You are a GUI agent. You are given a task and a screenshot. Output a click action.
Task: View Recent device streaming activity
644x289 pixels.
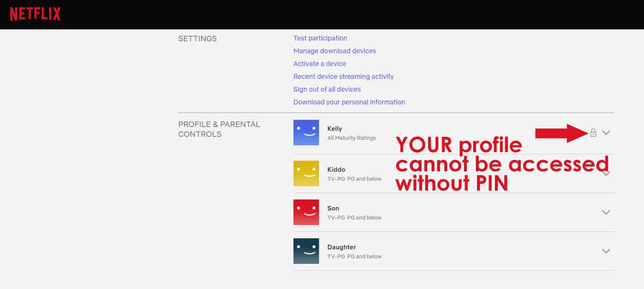coord(343,77)
